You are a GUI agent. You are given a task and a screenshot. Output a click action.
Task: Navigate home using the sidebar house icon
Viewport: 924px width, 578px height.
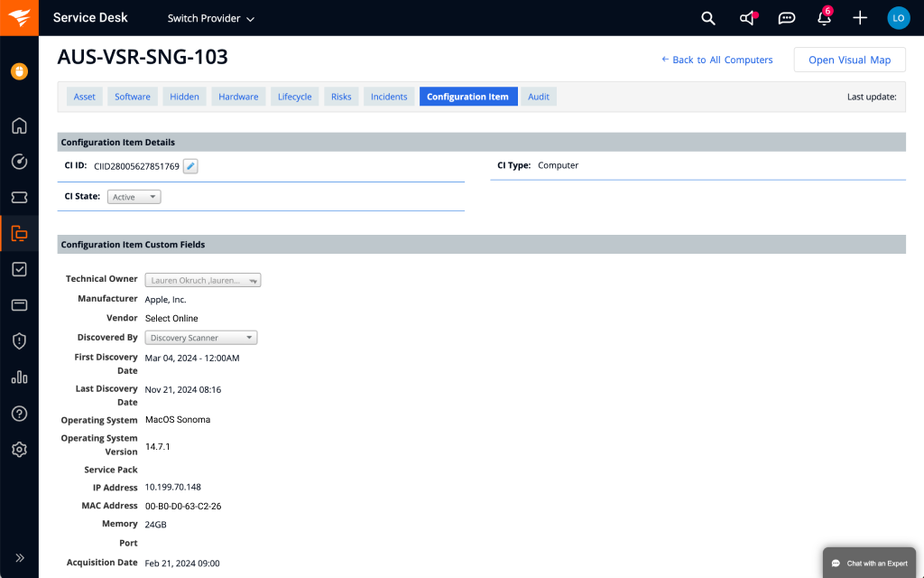pos(19,126)
